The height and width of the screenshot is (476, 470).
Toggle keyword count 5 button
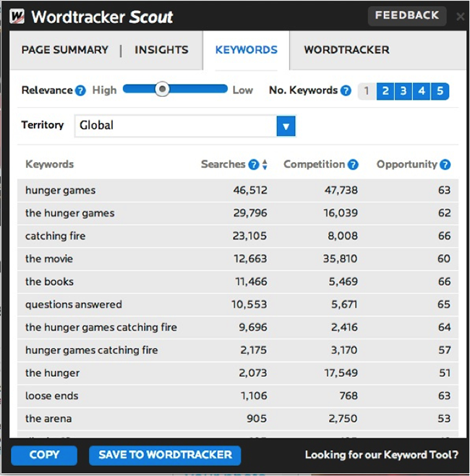(x=440, y=91)
